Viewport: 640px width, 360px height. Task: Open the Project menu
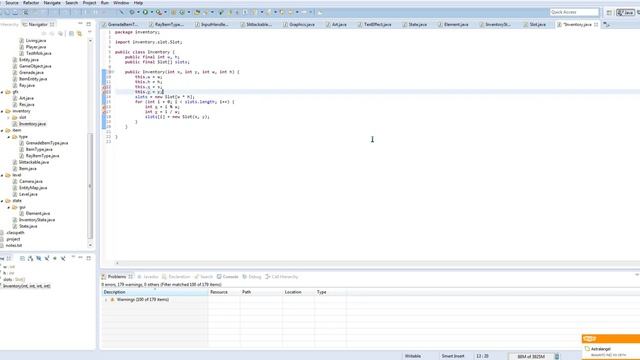pos(89,2)
